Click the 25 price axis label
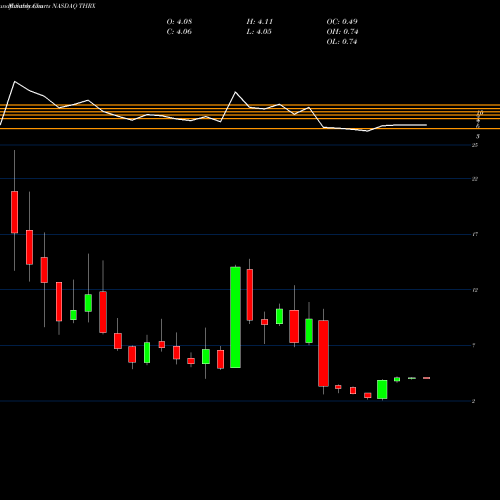 pos(475,145)
